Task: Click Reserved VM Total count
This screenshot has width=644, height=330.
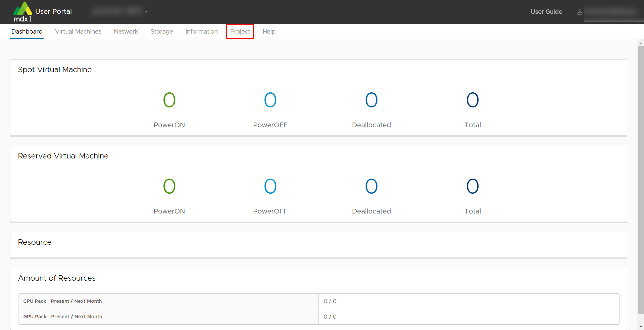Action: [x=472, y=186]
